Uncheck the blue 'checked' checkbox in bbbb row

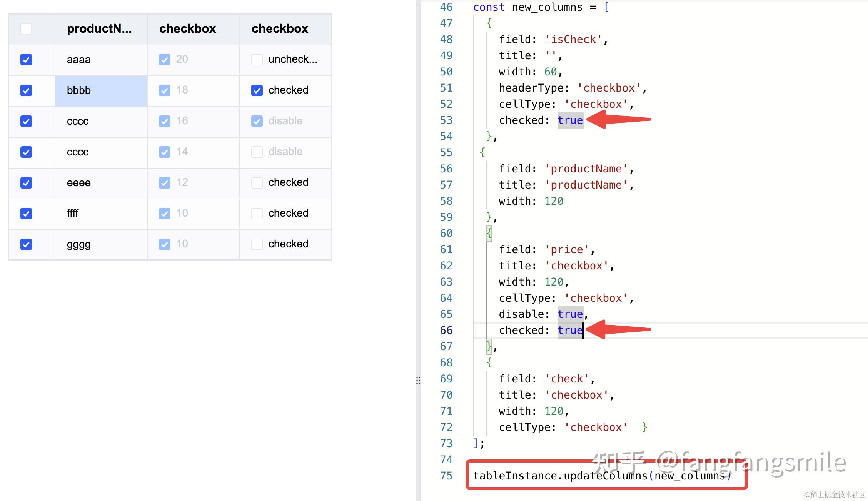click(257, 90)
